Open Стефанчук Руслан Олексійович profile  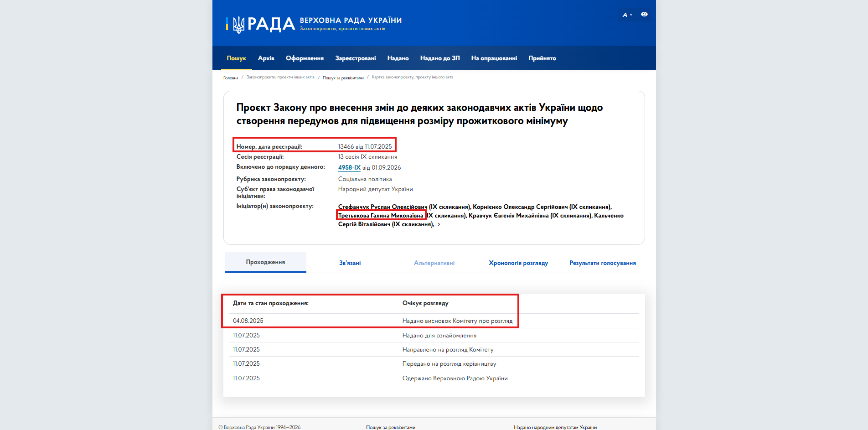383,207
